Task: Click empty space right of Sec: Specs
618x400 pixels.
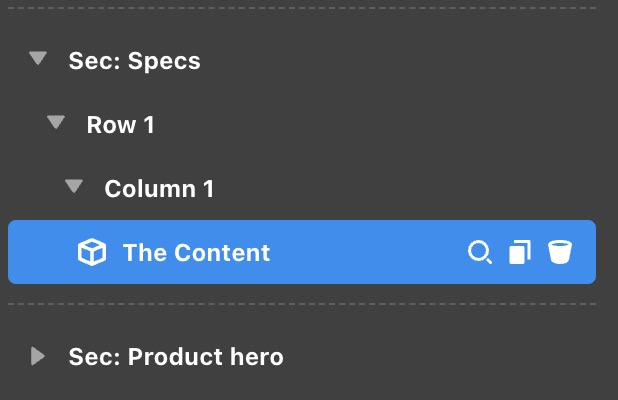Action: click(x=400, y=61)
